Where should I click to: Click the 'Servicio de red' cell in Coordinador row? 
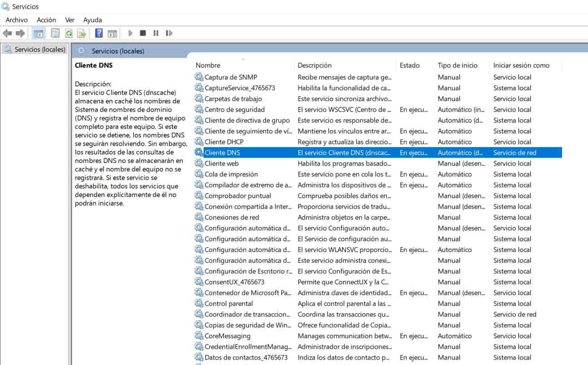tap(515, 315)
